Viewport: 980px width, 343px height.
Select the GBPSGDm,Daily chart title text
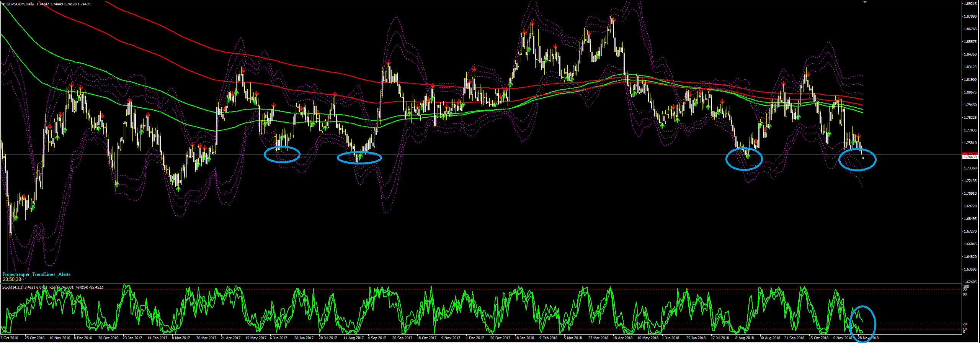tap(20, 4)
